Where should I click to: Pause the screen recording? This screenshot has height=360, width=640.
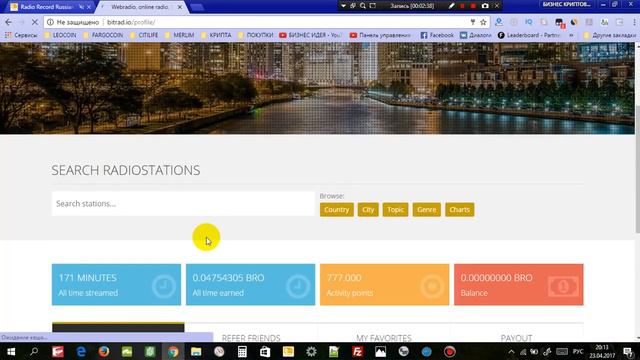pyautogui.click(x=462, y=6)
